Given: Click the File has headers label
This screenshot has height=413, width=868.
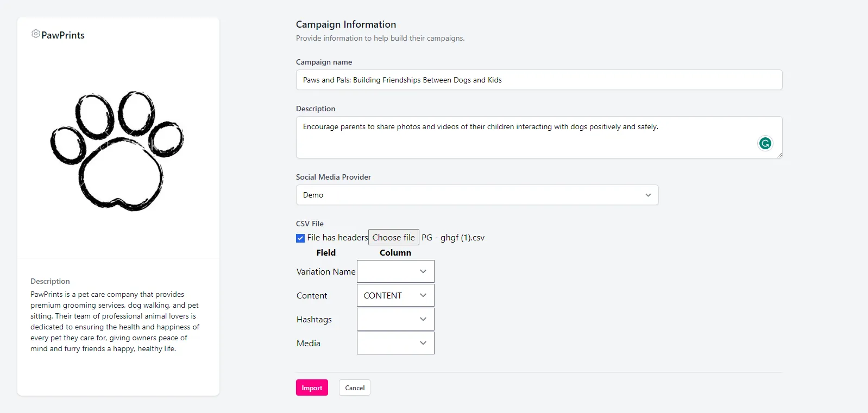Looking at the screenshot, I should pyautogui.click(x=337, y=238).
